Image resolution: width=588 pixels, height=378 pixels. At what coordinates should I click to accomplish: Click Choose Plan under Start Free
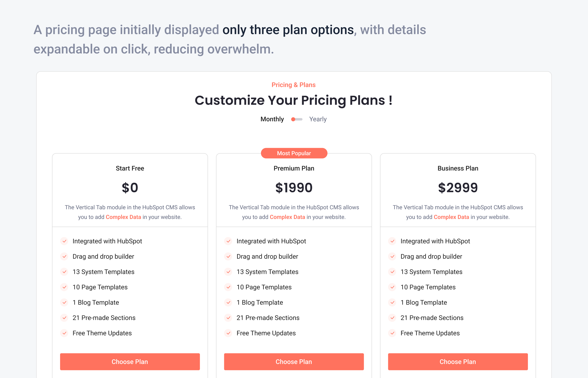[130, 361]
